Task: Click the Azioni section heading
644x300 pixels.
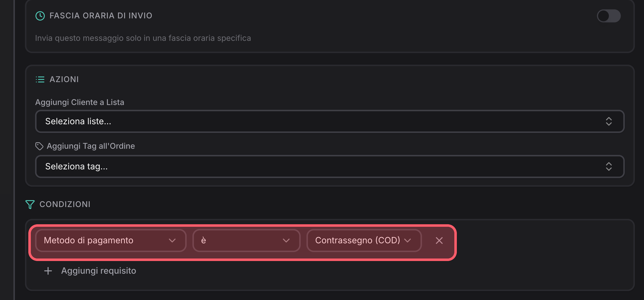Action: pos(64,79)
